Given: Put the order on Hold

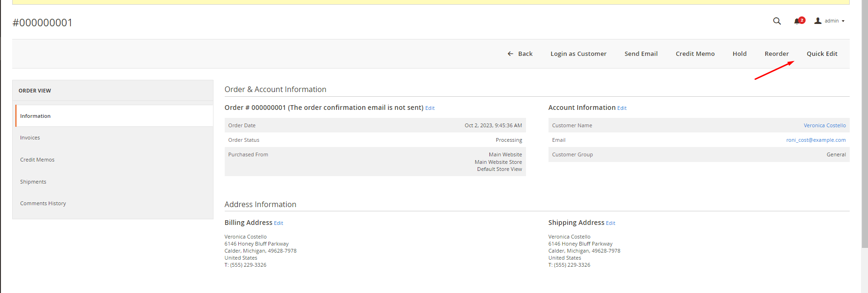Looking at the screenshot, I should (x=739, y=54).
